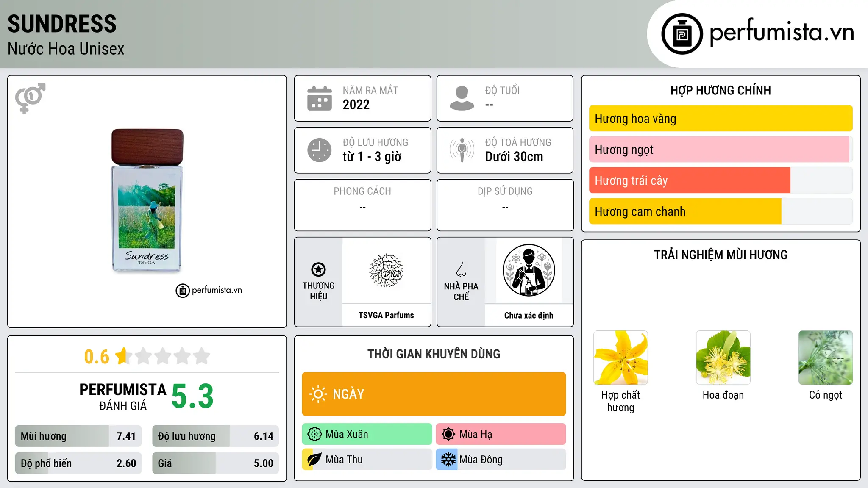Image resolution: width=868 pixels, height=488 pixels.
Task: Click the Nước Hoa Unisex subtitle
Action: pos(66,49)
